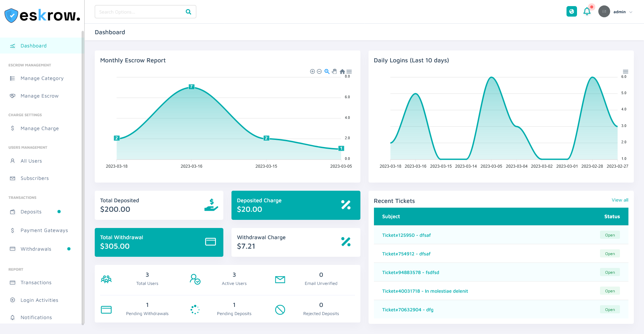644x334 pixels.
Task: Click the green globe icon in header
Action: 572,12
